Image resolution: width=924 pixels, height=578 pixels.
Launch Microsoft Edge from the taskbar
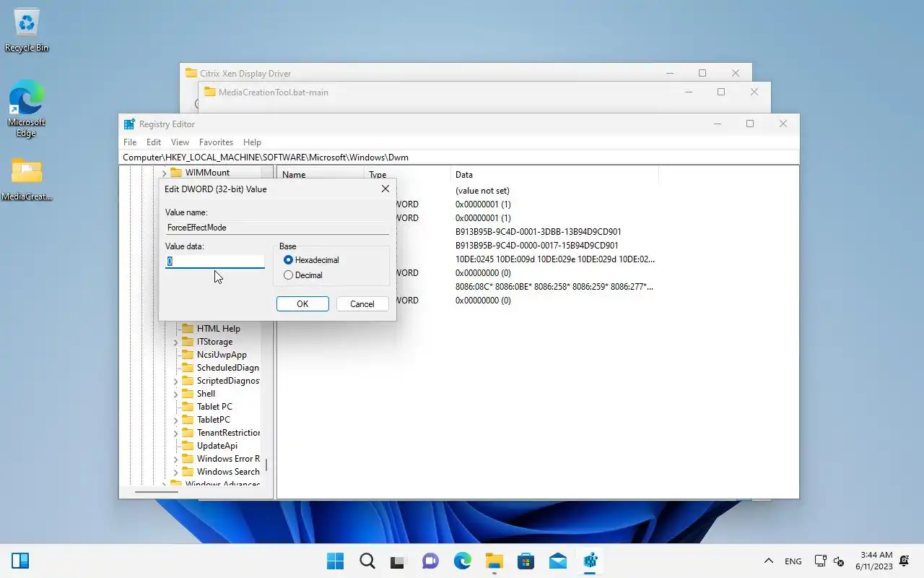[462, 561]
